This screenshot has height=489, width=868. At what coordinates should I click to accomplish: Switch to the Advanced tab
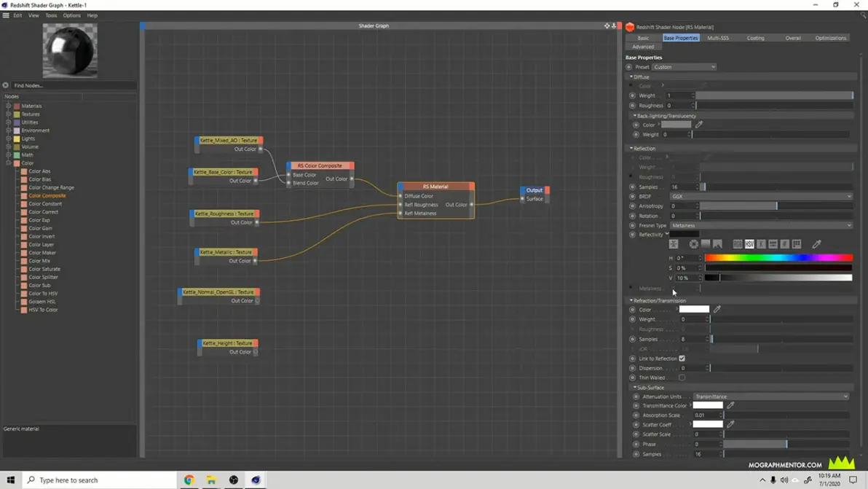coord(643,47)
